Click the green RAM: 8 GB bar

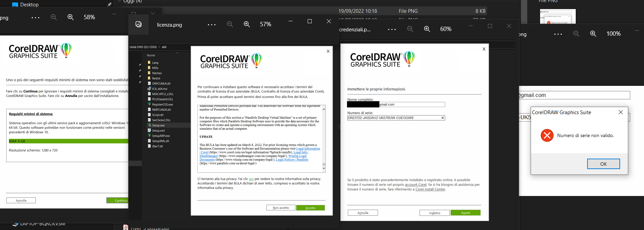pyautogui.click(x=68, y=141)
